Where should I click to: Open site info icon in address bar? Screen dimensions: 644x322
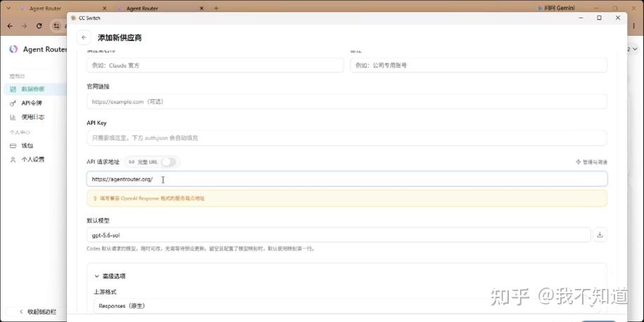pos(57,26)
